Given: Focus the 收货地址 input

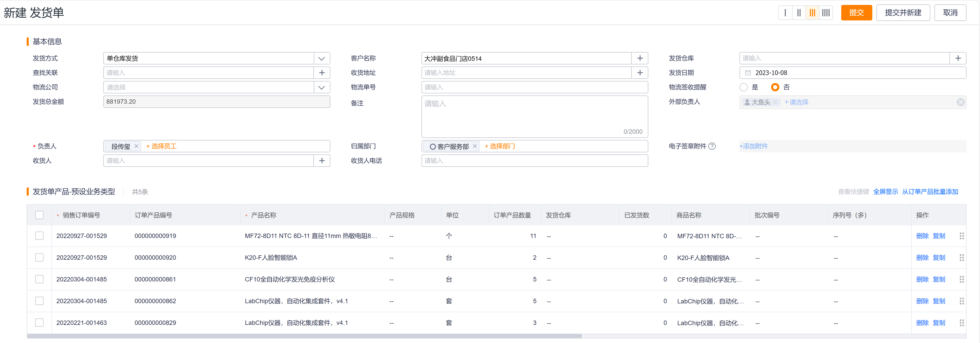Looking at the screenshot, I should pyautogui.click(x=527, y=73).
